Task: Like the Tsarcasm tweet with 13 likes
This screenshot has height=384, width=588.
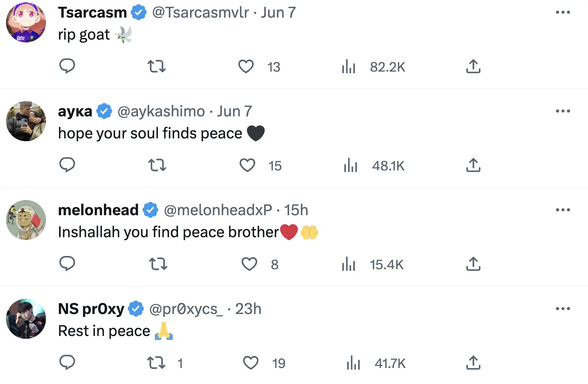Action: 246,66
